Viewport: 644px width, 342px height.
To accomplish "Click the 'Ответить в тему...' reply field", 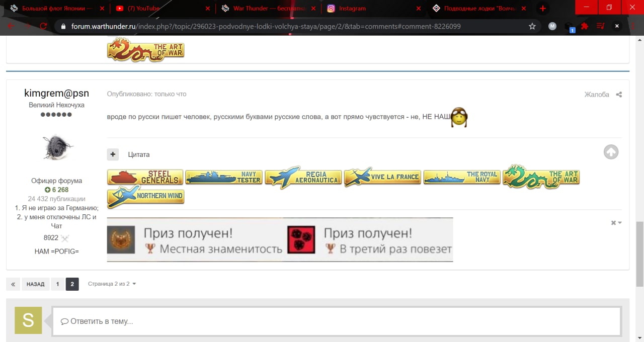I will point(336,321).
